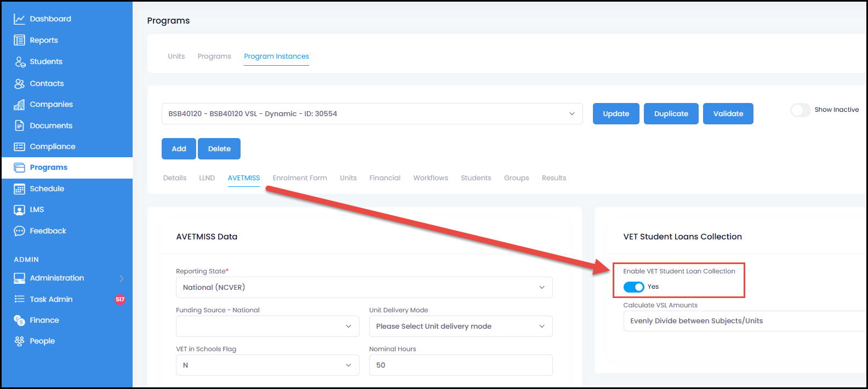Open Reports via its sidebar icon
This screenshot has width=868, height=389.
(19, 41)
